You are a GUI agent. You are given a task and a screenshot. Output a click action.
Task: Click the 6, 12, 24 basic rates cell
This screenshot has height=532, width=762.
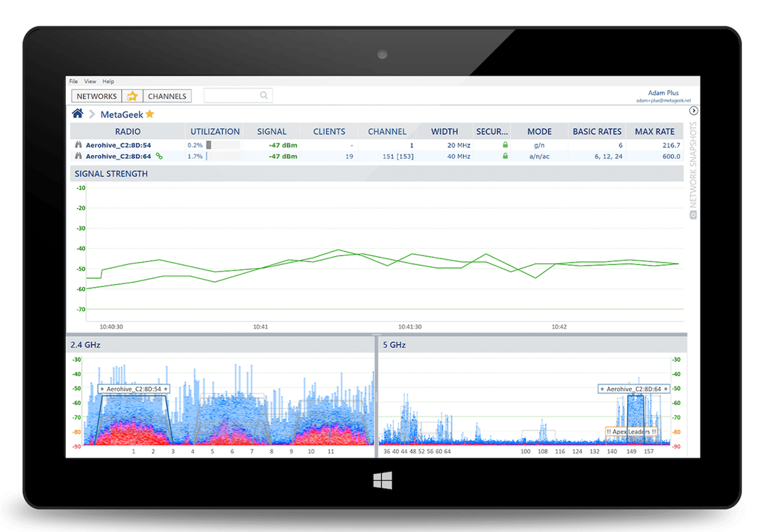pyautogui.click(x=608, y=156)
